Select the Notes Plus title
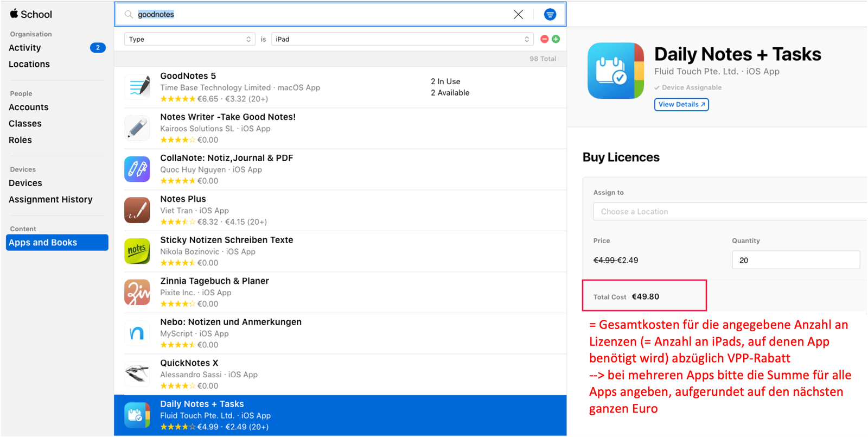 pyautogui.click(x=183, y=199)
